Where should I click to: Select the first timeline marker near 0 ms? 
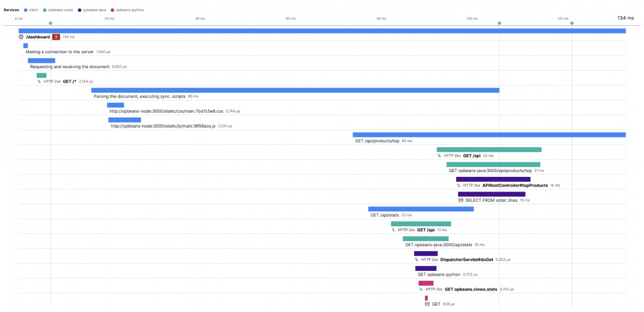coord(50,23)
